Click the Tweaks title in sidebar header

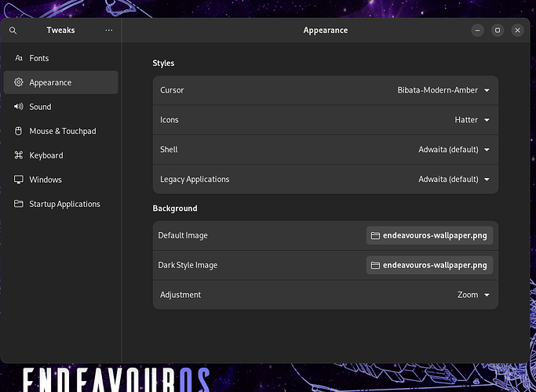[x=61, y=30]
